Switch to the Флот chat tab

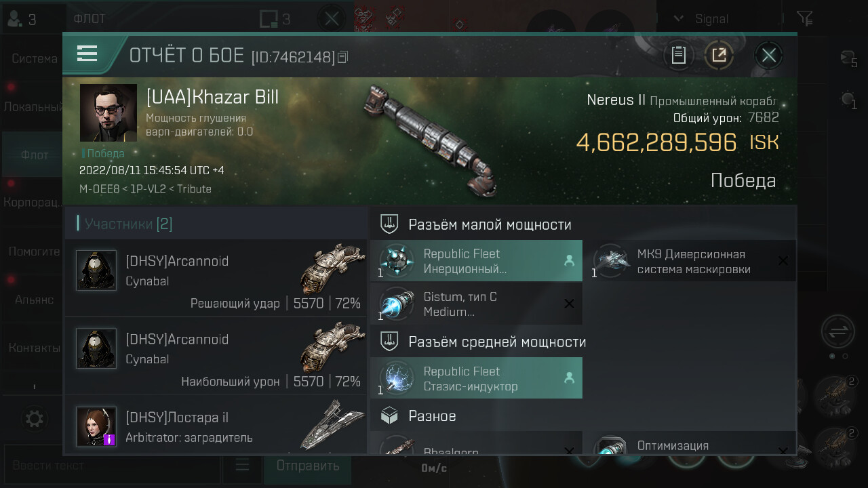(34, 155)
